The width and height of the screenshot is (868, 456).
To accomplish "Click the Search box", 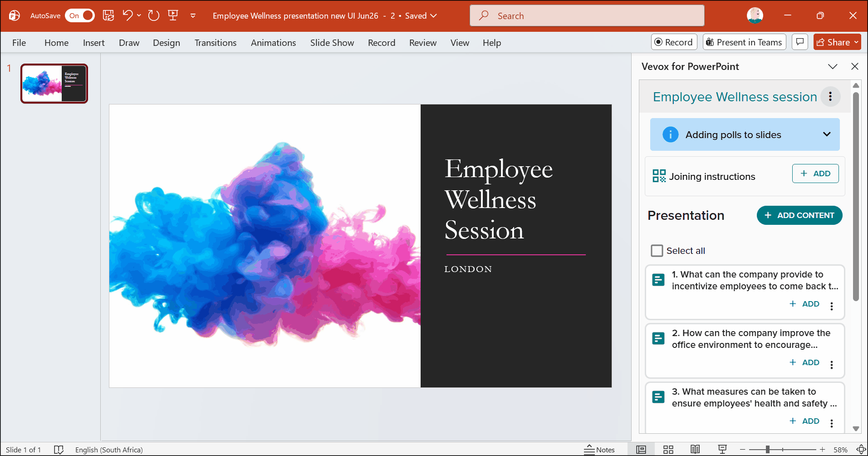I will pos(587,16).
